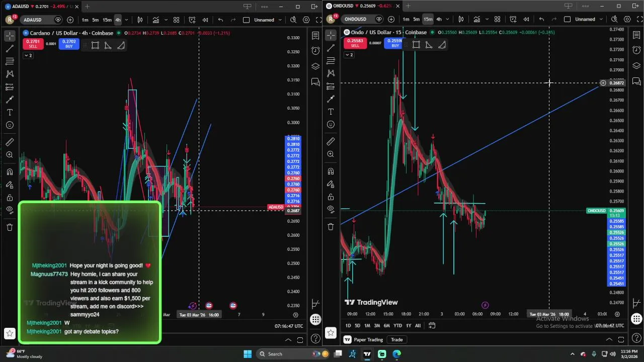Open indicators in ONDOUSD top toolbar
The width and height of the screenshot is (644, 362).
coord(476,19)
